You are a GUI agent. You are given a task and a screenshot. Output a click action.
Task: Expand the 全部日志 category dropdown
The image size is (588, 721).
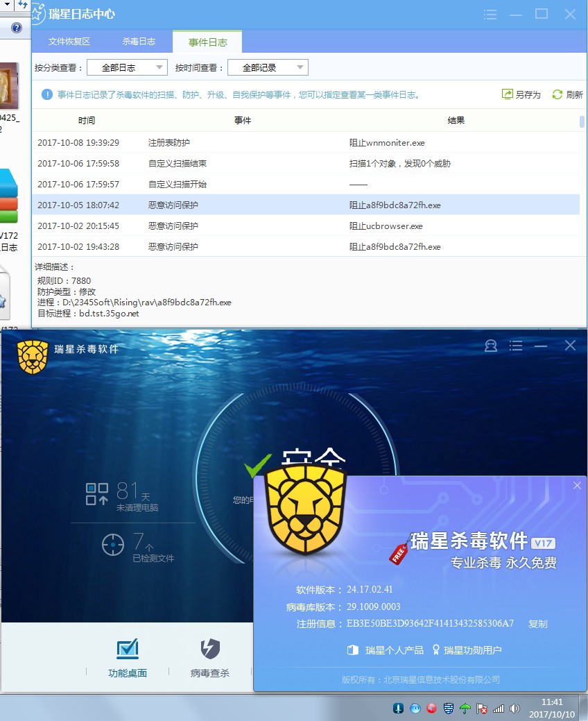pos(128,67)
